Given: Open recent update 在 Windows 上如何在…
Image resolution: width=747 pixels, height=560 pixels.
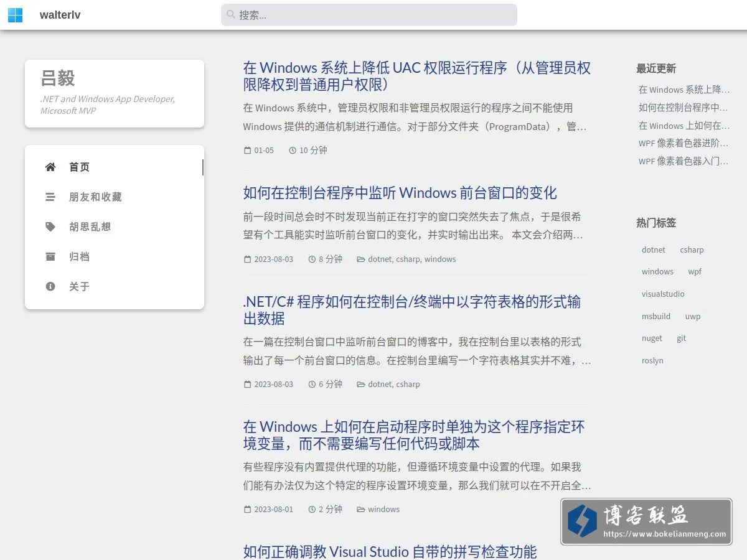Looking at the screenshot, I should (684, 126).
